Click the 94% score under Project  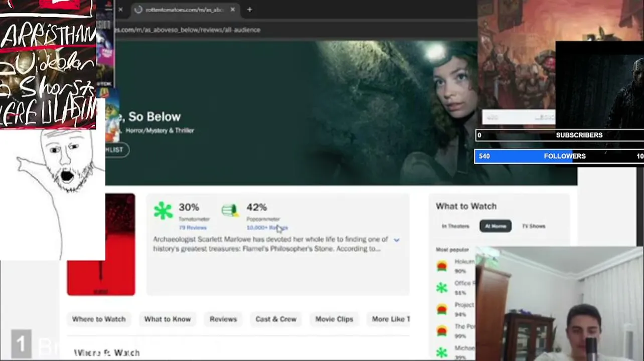coord(460,314)
